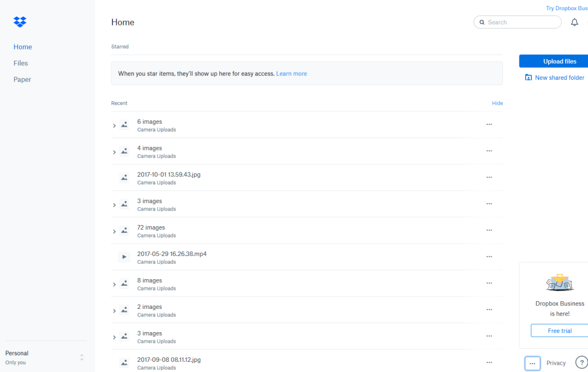Screen dimensions: 588x372
Task: Create a New shared folder
Action: (x=559, y=78)
